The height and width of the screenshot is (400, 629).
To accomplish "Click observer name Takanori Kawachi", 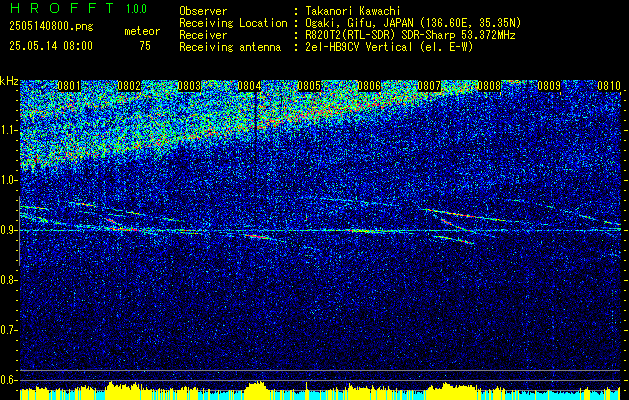I will 355,11.
